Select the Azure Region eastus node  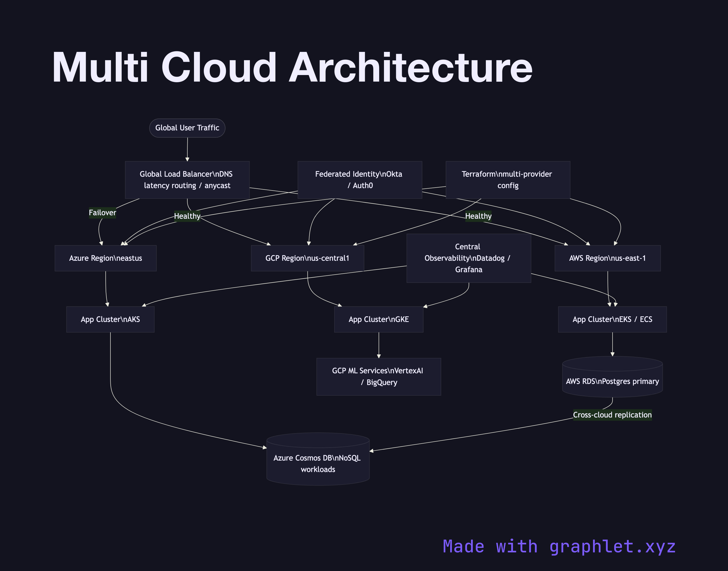106,258
